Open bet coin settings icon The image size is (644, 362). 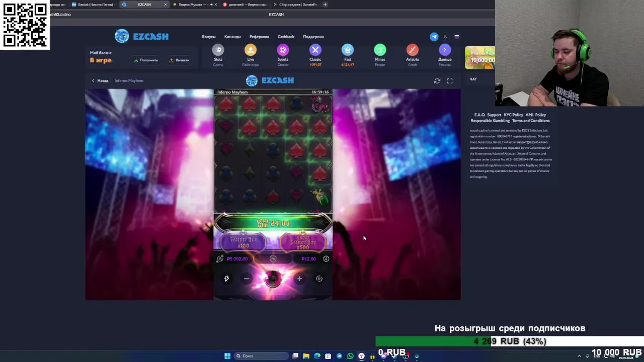(326, 259)
